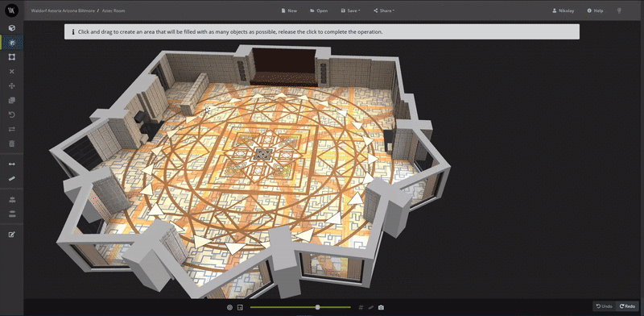The image size is (644, 316).
Task: Click the rectangular area select tool
Action: 12,56
